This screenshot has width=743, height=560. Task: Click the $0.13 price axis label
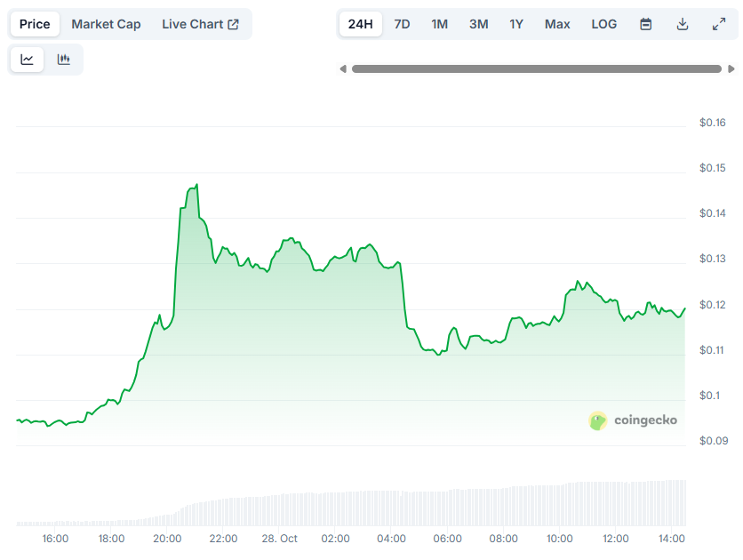point(712,259)
